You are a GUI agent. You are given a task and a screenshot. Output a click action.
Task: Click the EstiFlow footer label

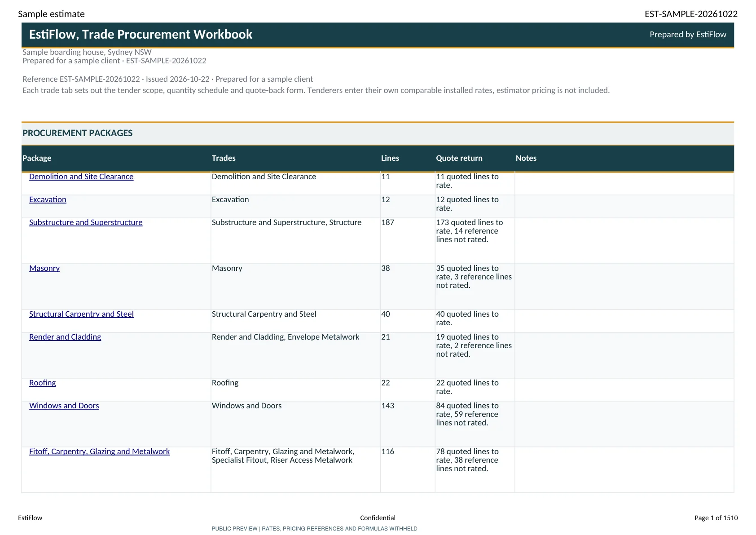point(30,518)
